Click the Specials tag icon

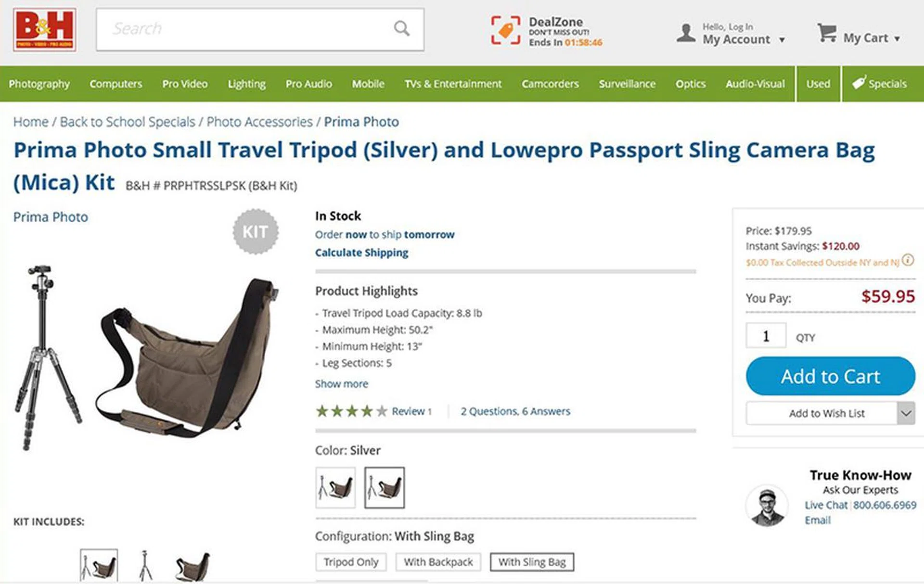click(x=859, y=83)
